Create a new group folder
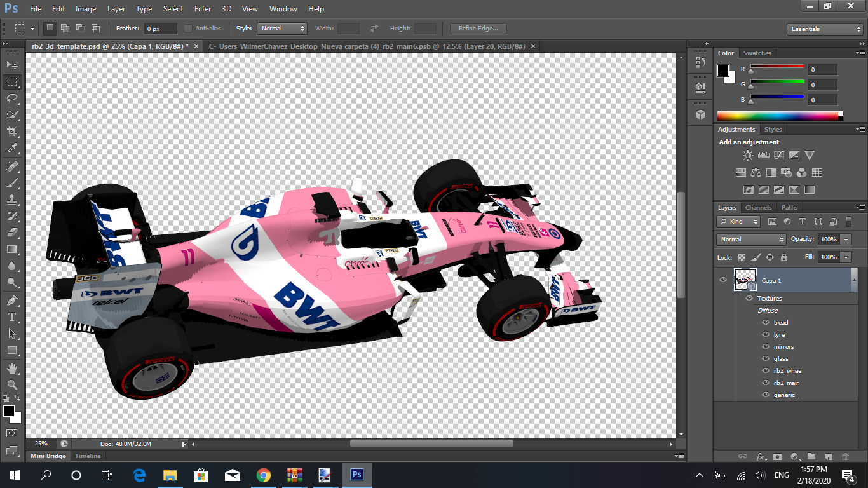The width and height of the screenshot is (868, 488). (x=811, y=456)
